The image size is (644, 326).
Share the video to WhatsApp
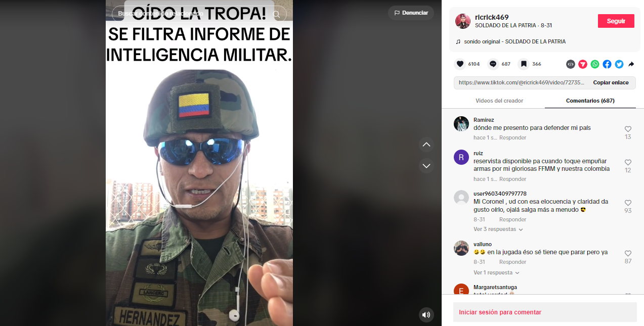click(x=595, y=64)
